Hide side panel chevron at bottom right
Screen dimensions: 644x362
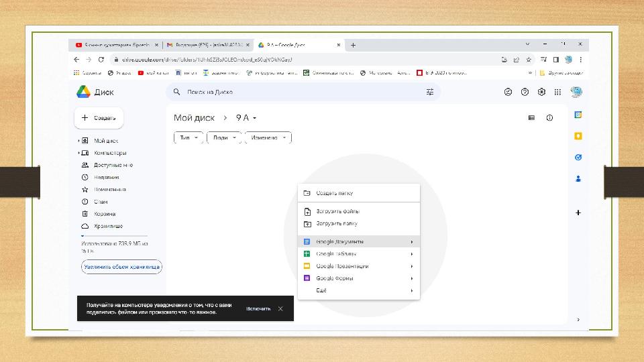[578, 319]
